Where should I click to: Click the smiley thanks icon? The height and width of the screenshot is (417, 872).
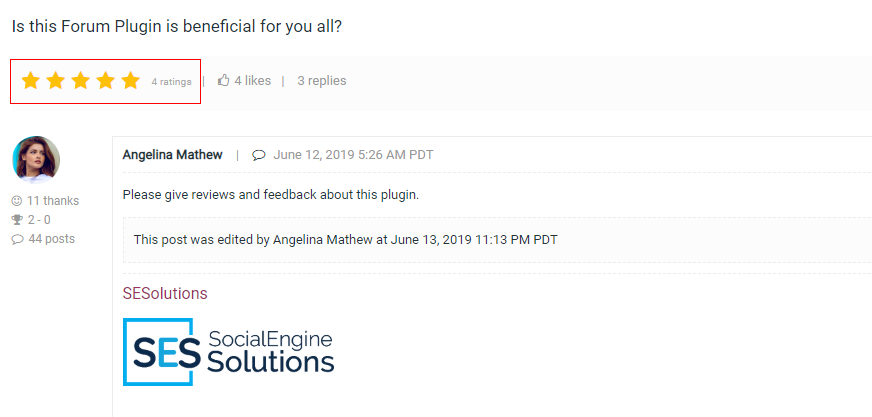[17, 201]
